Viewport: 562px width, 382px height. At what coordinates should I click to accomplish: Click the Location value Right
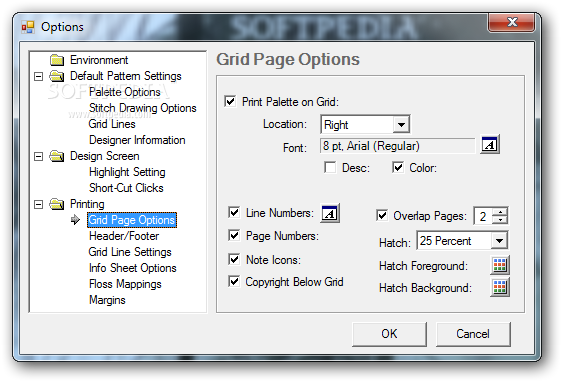(x=336, y=125)
